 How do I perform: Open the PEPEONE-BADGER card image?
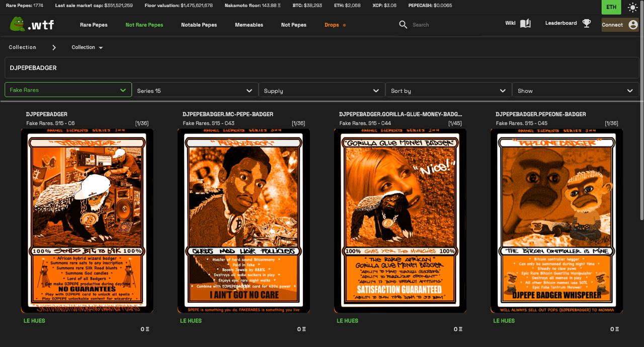pyautogui.click(x=556, y=221)
